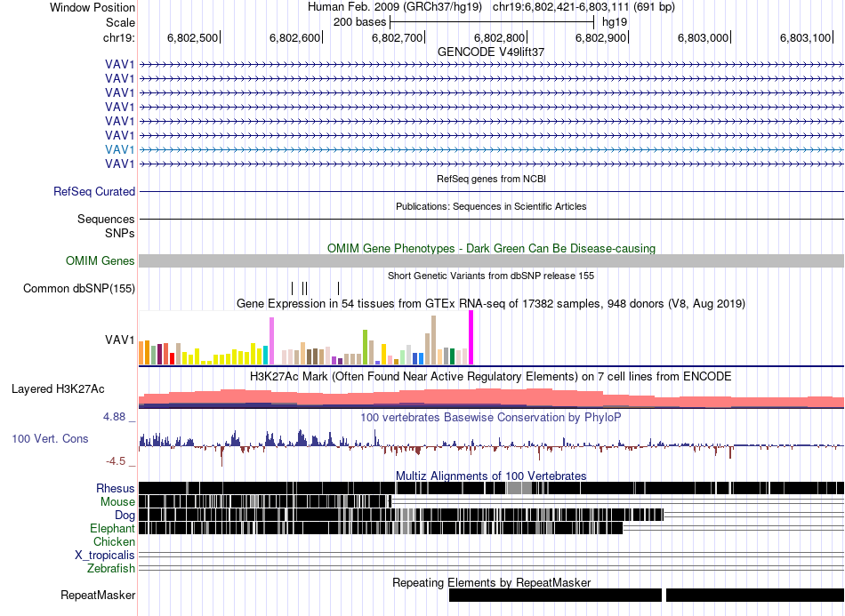Click the light-blue VAV1 transcript arrow line

tap(492, 149)
